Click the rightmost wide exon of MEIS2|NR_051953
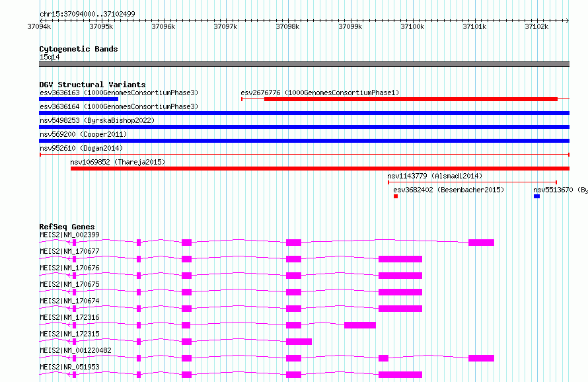 point(400,375)
